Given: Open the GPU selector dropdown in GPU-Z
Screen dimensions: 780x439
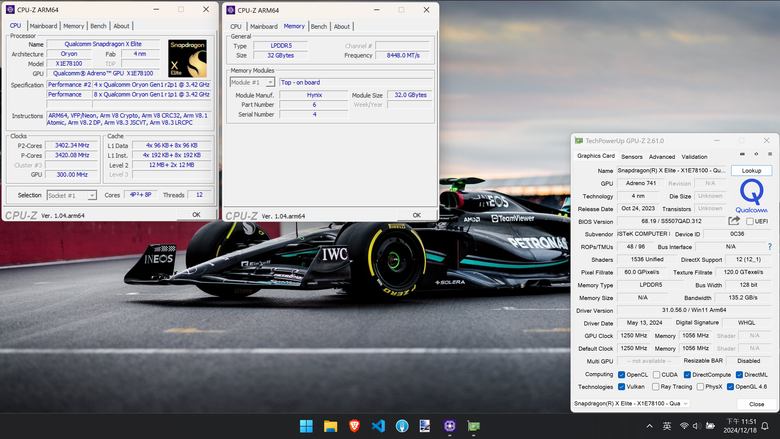Looking at the screenshot, I should point(631,403).
